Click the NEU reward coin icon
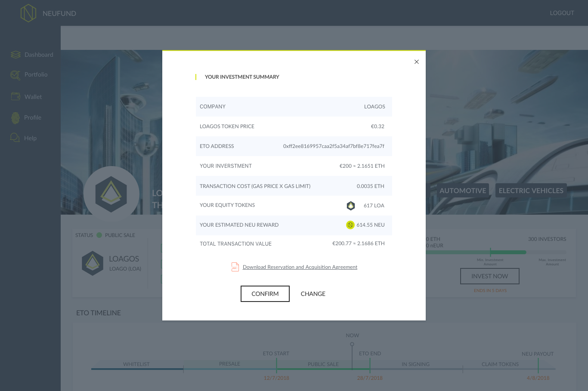The width and height of the screenshot is (588, 391). (x=350, y=225)
